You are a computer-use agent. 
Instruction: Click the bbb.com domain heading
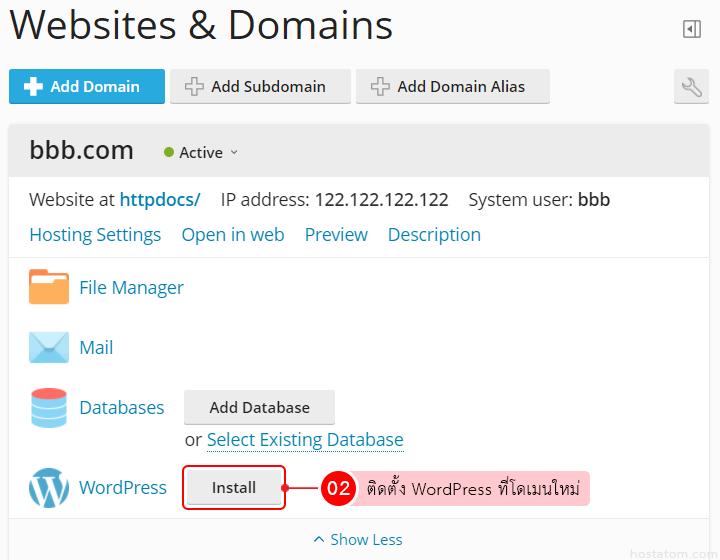click(x=82, y=151)
